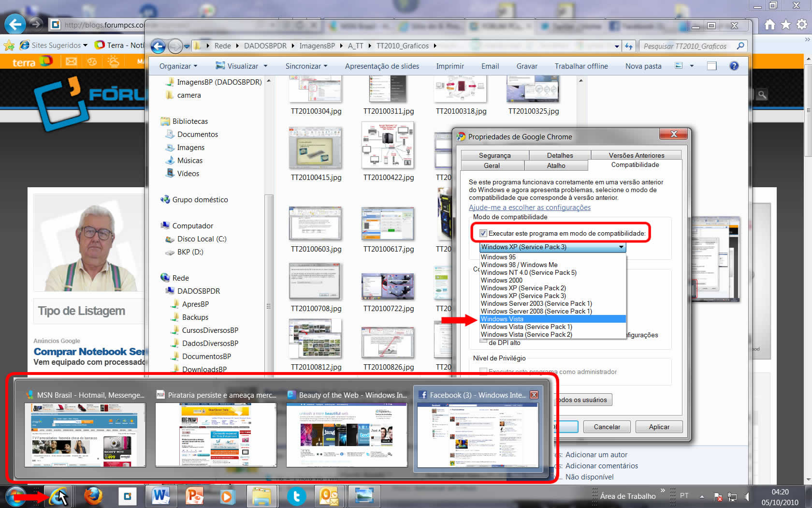The height and width of the screenshot is (508, 812).
Task: Open the Explorer folder taskbar icon
Action: 261,496
